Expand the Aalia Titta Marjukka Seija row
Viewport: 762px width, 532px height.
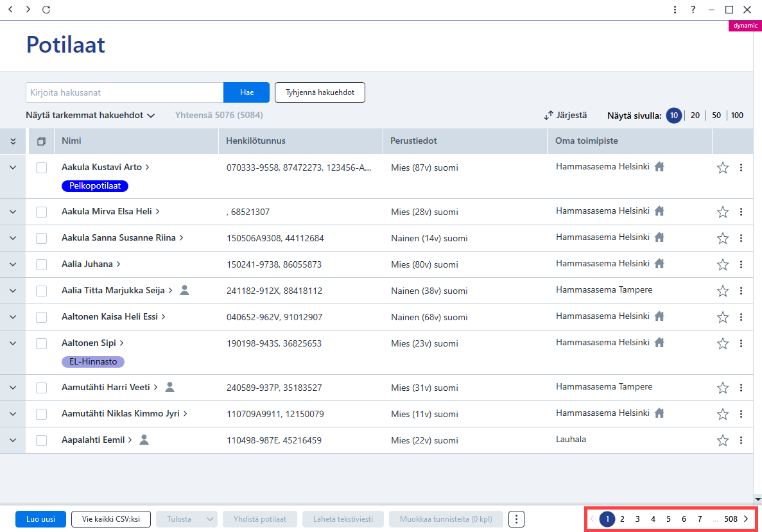point(13,291)
